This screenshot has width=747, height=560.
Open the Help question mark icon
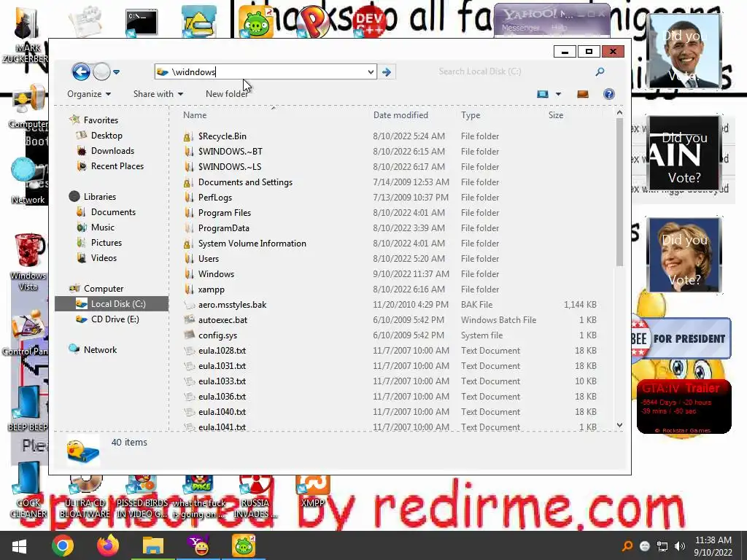click(609, 94)
